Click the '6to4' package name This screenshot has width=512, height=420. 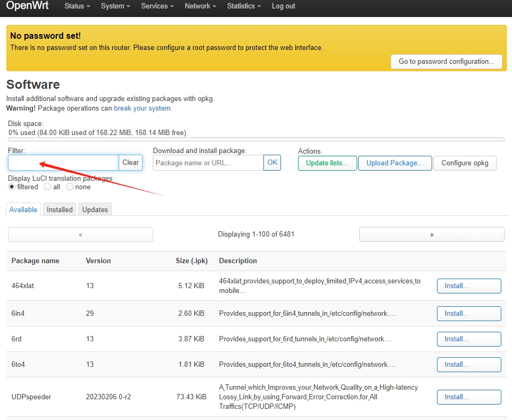[x=18, y=364]
